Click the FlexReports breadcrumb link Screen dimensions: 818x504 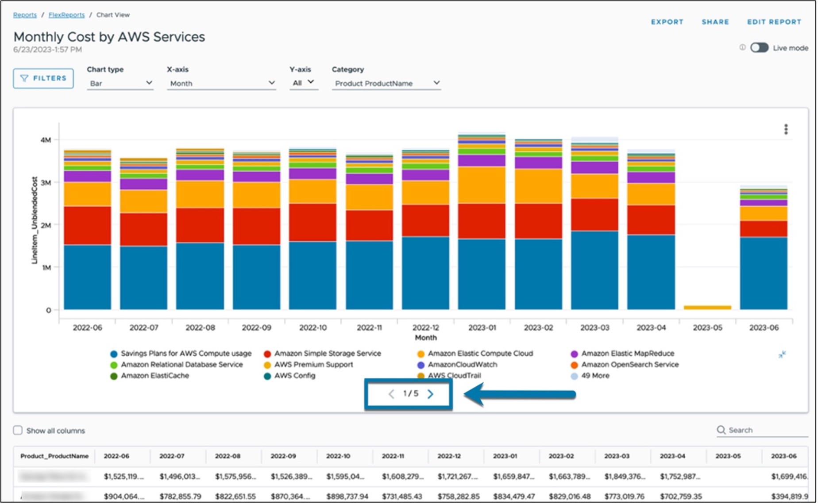[x=66, y=15]
